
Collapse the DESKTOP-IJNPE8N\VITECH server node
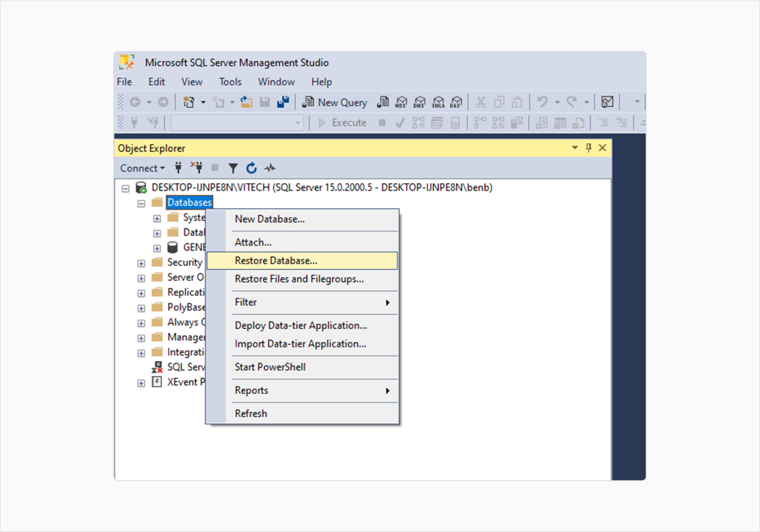click(125, 188)
